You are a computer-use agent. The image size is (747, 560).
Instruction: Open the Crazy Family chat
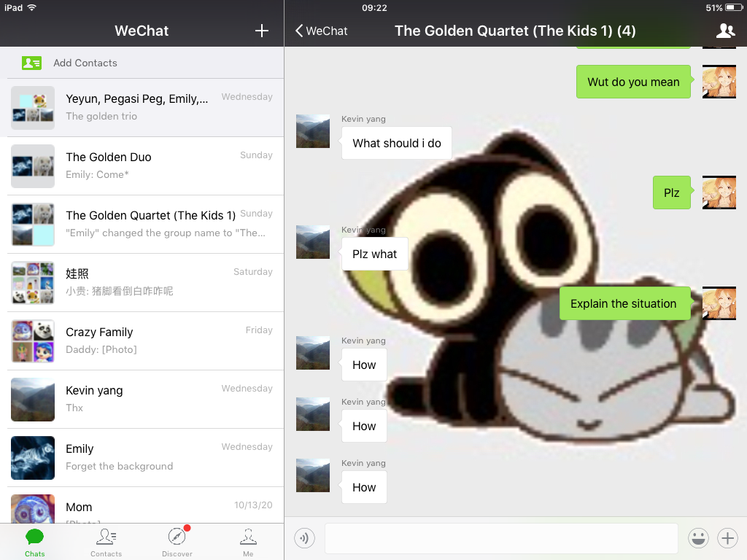(x=142, y=341)
